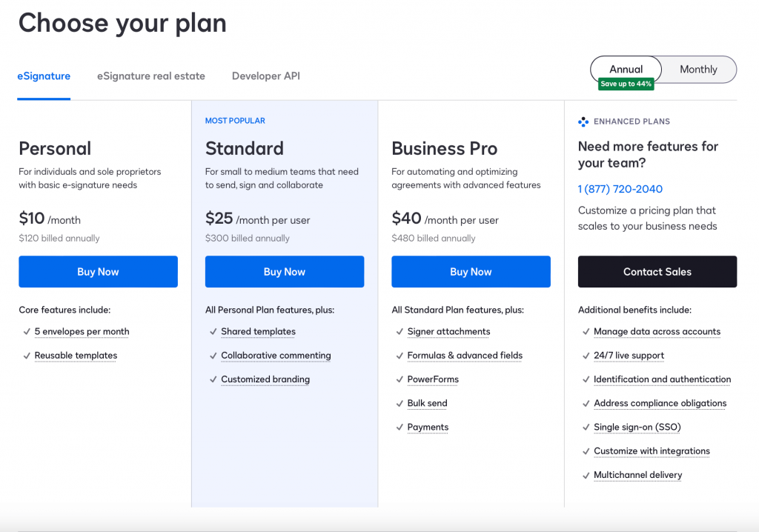This screenshot has height=532, width=759.
Task: Switch to eSignature real estate tab
Action: point(151,76)
